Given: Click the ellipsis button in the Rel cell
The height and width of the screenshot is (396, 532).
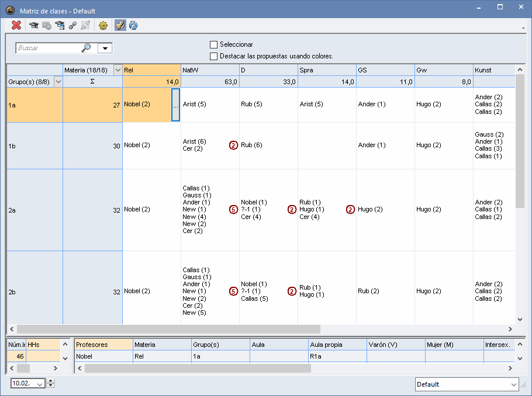Looking at the screenshot, I should click(175, 105).
